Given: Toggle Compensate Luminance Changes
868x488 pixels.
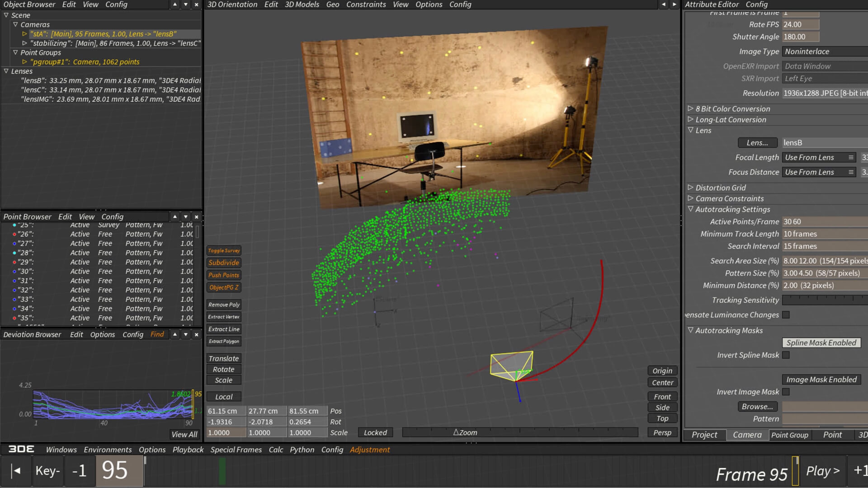Looking at the screenshot, I should [x=786, y=315].
